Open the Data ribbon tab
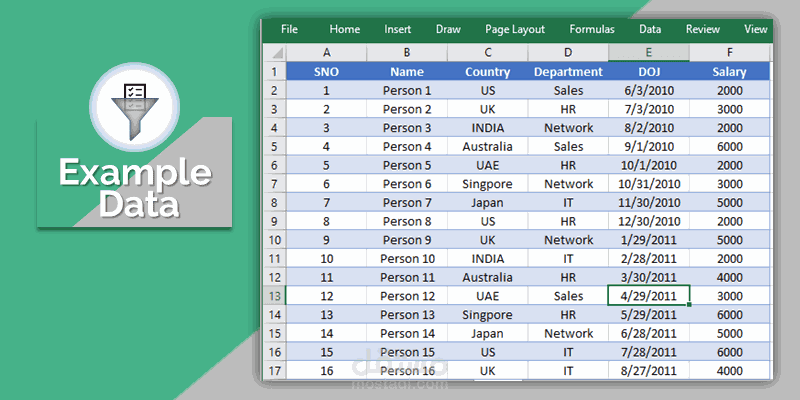This screenshot has width=800, height=400. (x=650, y=30)
